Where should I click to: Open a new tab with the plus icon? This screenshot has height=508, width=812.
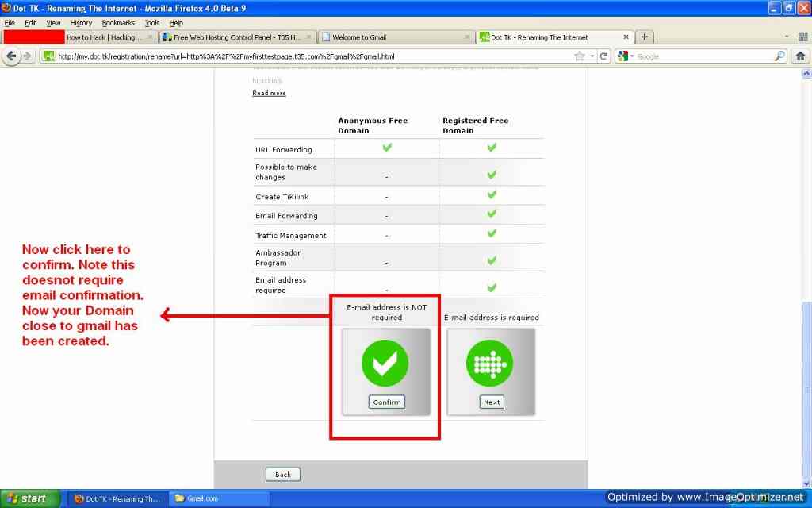click(646, 36)
